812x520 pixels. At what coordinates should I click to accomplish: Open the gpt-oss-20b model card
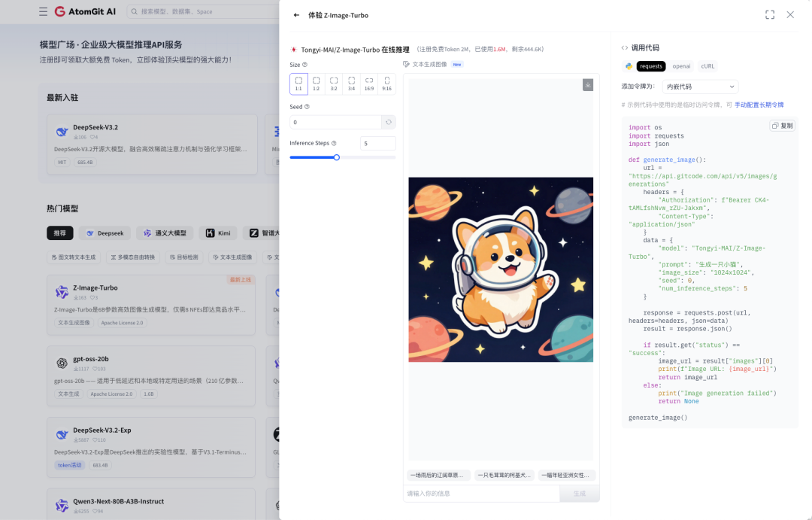(150, 376)
